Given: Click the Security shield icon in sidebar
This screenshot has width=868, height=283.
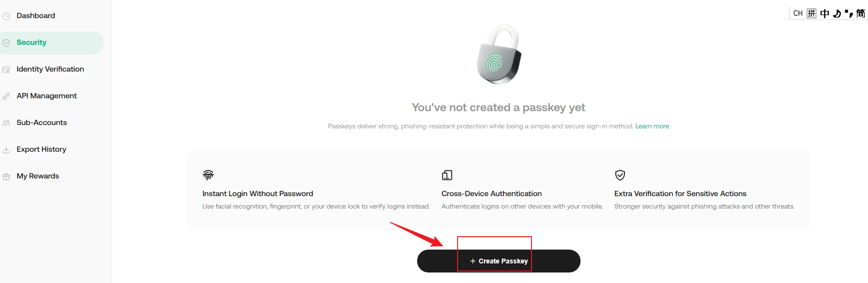Looking at the screenshot, I should point(6,43).
